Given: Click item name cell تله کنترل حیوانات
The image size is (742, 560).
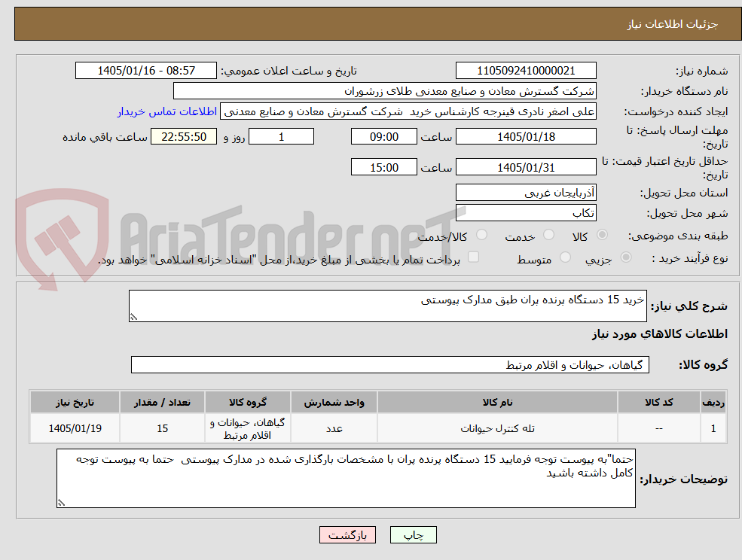Looking at the screenshot, I should 497,428.
